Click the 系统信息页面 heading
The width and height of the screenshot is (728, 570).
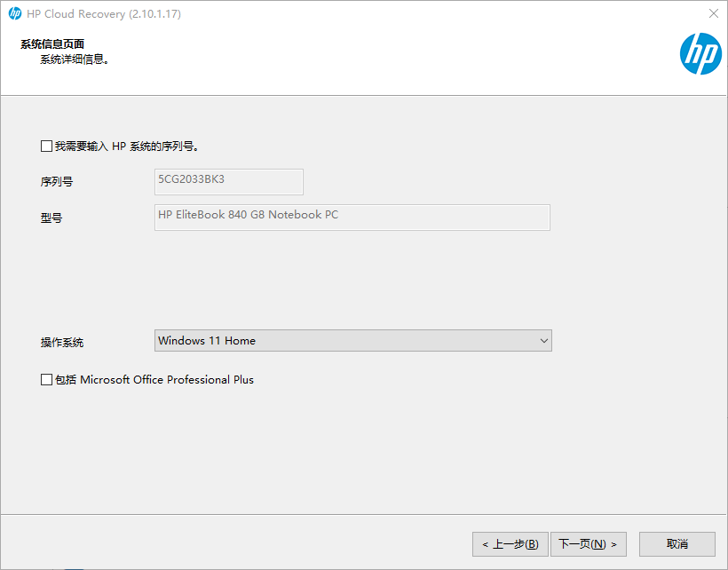(51, 43)
